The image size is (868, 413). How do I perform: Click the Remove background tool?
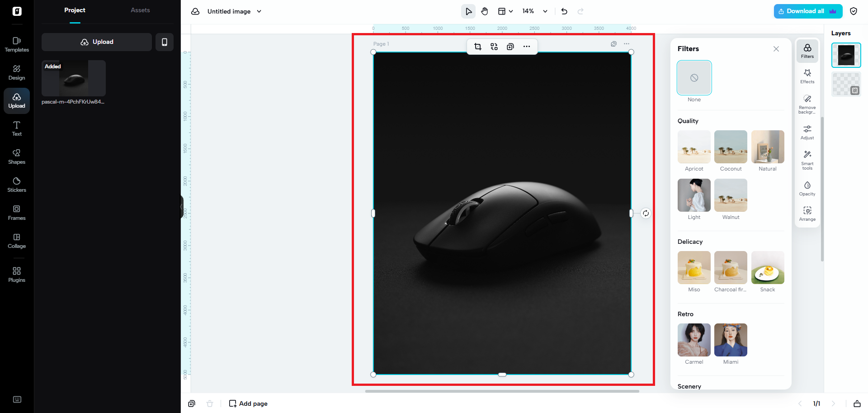coord(807,103)
